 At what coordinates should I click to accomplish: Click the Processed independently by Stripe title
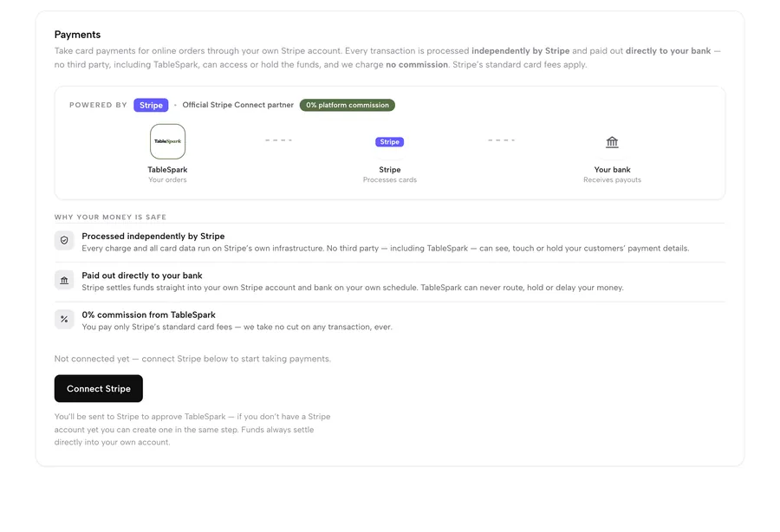point(153,237)
